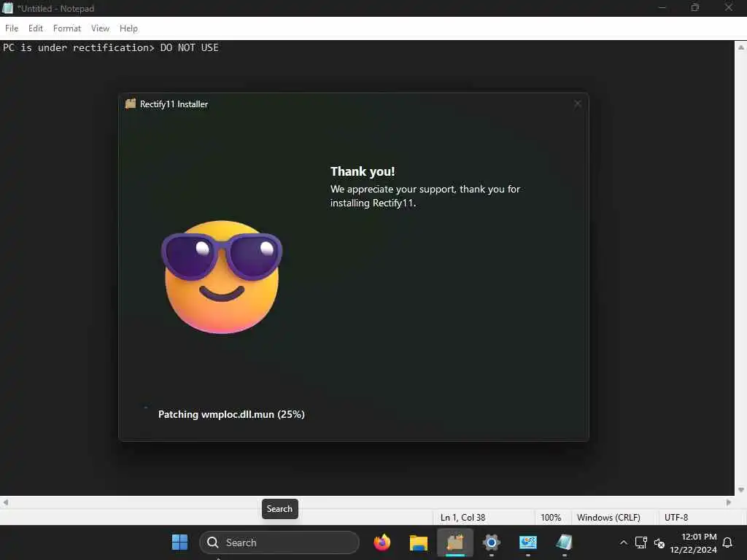Click the Rectify11 Installer box icon in dialog title

130,104
